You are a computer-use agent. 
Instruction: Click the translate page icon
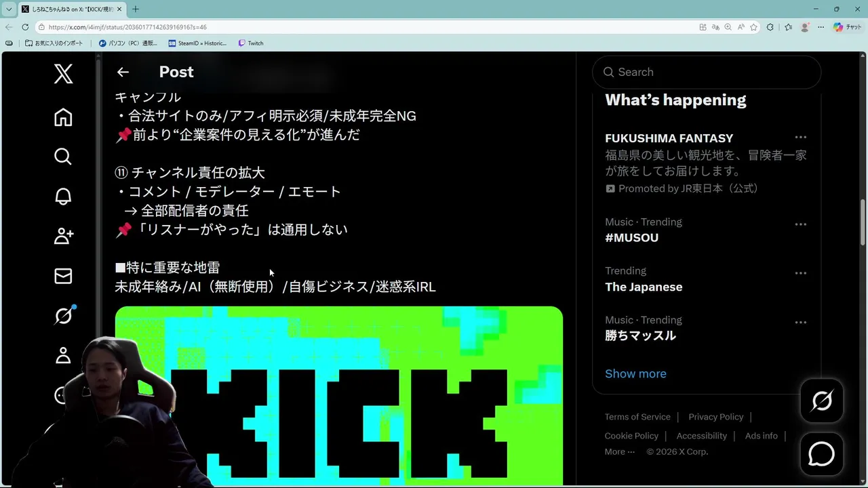coord(715,27)
